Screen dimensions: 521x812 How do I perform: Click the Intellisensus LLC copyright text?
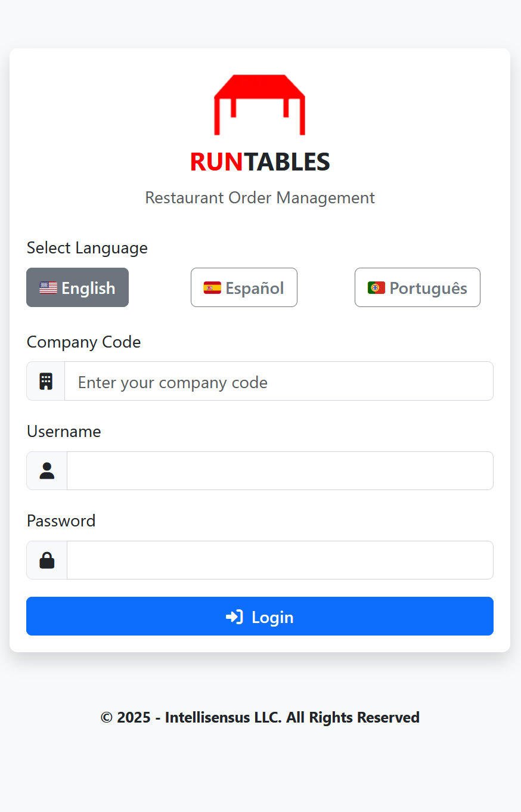(x=260, y=717)
